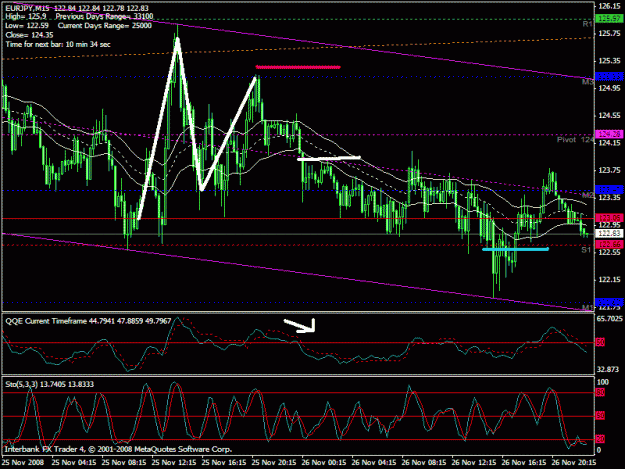This screenshot has width=625, height=469.
Task: Click the '26 Nov 08:15' time axis label
Action: pos(424,463)
